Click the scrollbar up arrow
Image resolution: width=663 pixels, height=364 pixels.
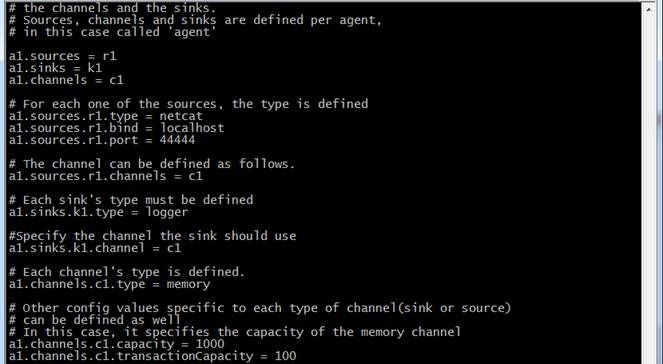coord(648,9)
